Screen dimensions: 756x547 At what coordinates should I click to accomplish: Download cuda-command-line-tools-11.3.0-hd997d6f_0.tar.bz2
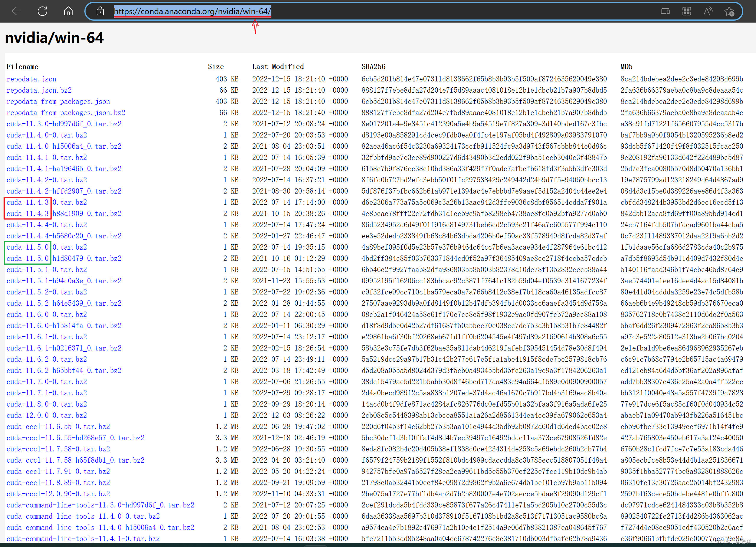100,505
